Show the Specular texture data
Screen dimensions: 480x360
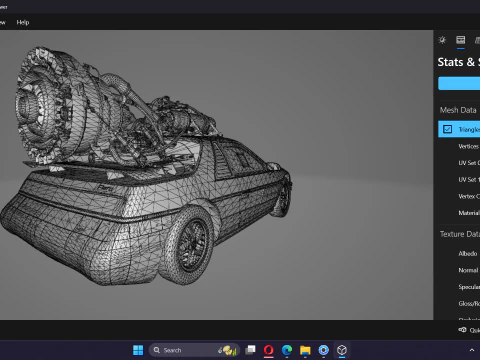click(x=459, y=287)
